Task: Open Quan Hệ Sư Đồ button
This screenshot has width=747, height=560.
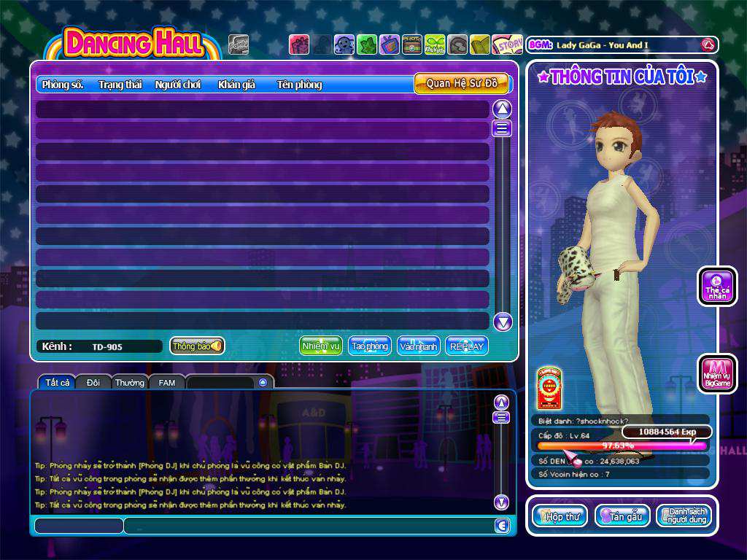Action: point(462,83)
